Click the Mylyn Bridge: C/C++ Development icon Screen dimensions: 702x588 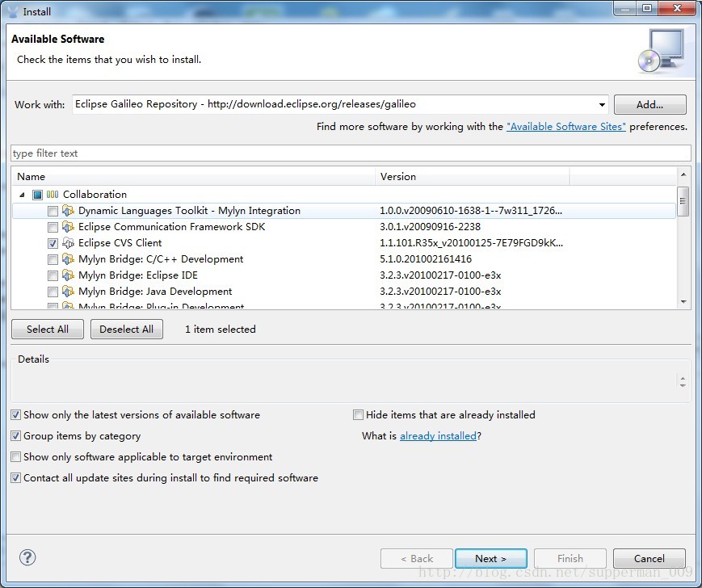coord(68,258)
